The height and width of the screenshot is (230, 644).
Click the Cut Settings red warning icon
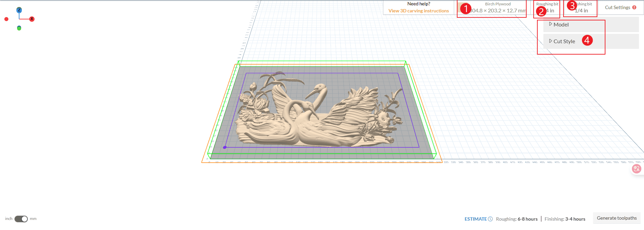[634, 7]
